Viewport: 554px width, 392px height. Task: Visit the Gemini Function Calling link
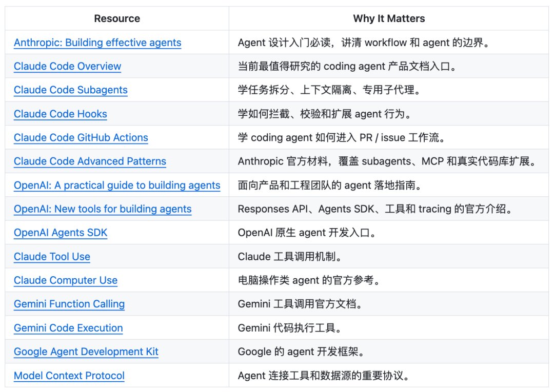[x=69, y=304]
